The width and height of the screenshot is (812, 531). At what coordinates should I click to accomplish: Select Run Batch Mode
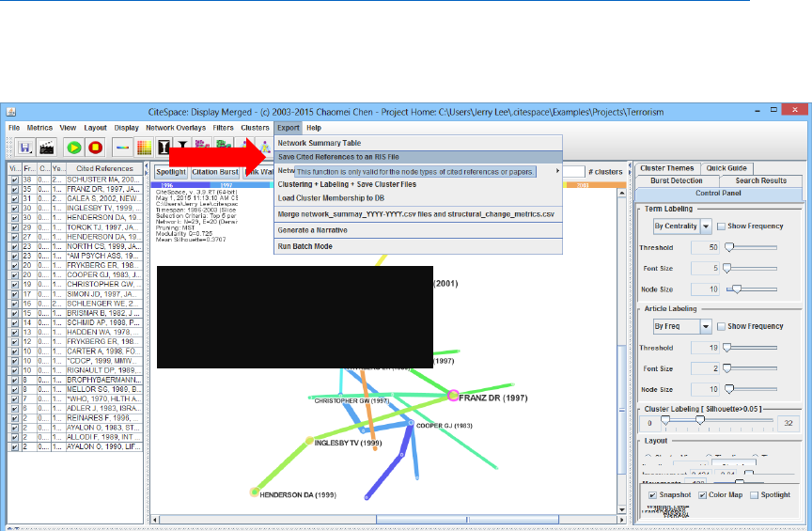418,246
